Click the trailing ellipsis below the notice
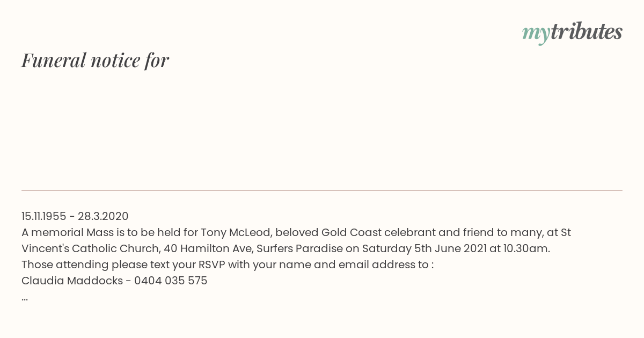 [25, 298]
